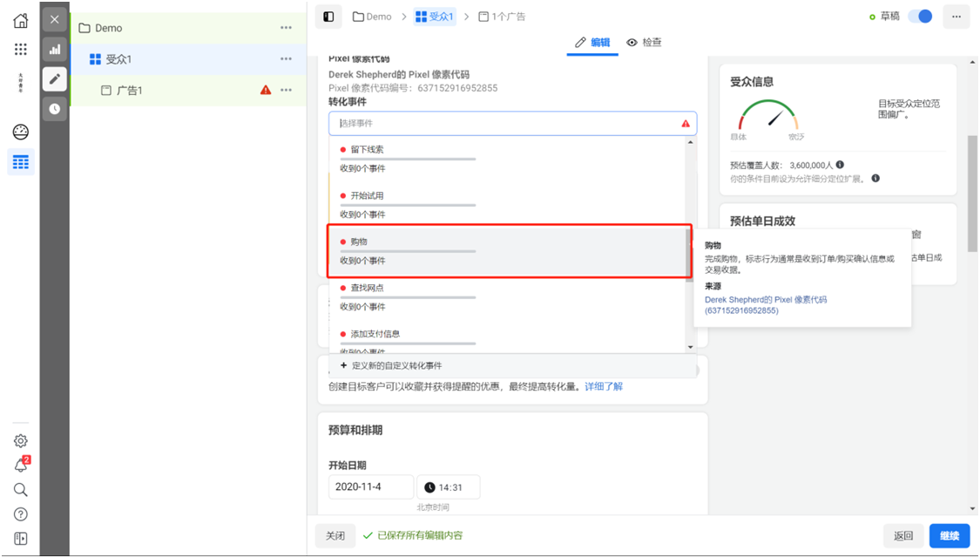This screenshot has height=558, width=980.
Task: Open the speedometer dashboard icon
Action: (x=20, y=132)
